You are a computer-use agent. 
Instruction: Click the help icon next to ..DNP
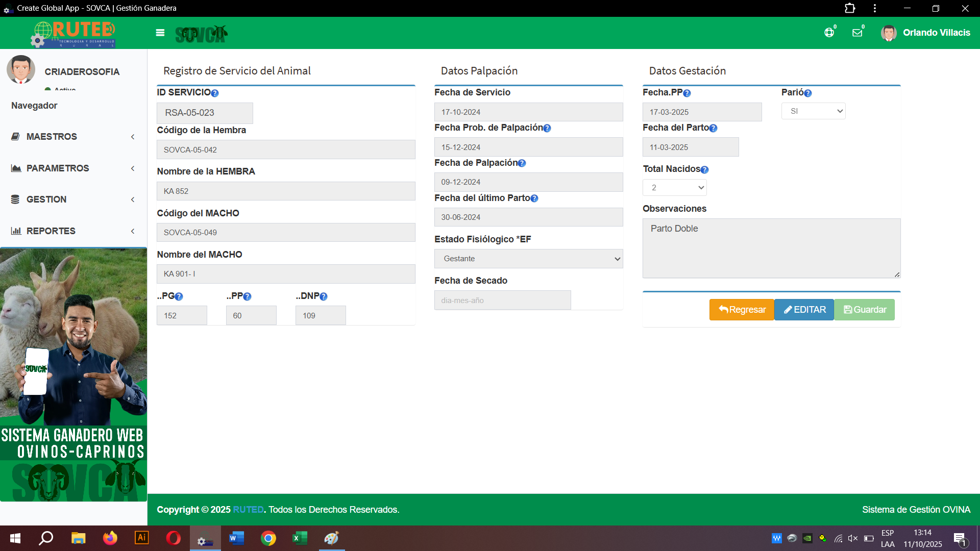click(x=324, y=297)
